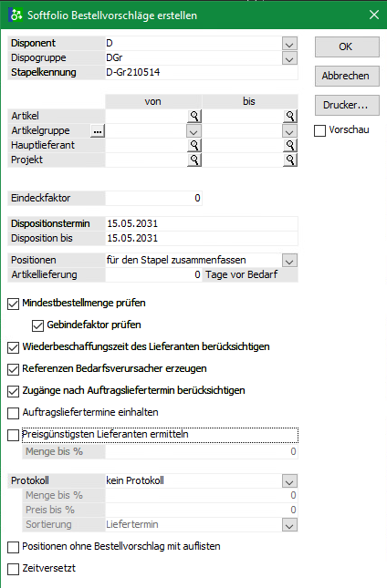Open the Artikel bis search lookup
This screenshot has height=588, width=387.
290,116
